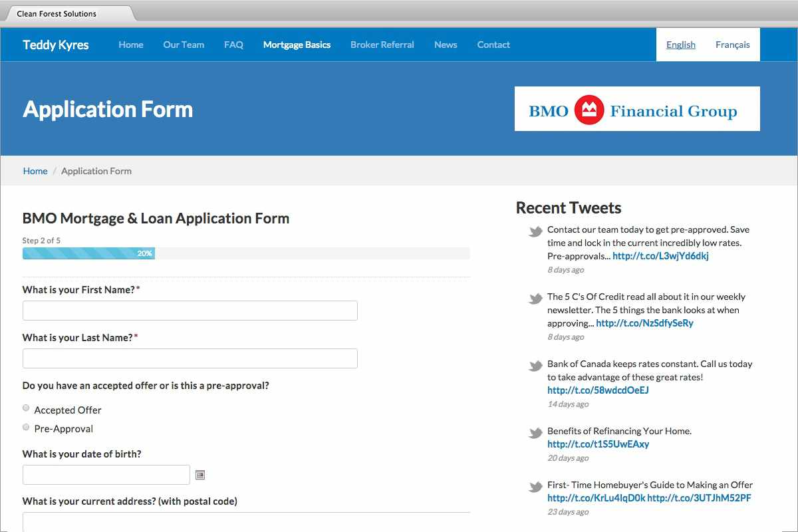Screen dimensions: 798x532
Task: Select the Pre-Approval radio button
Action: [26, 427]
